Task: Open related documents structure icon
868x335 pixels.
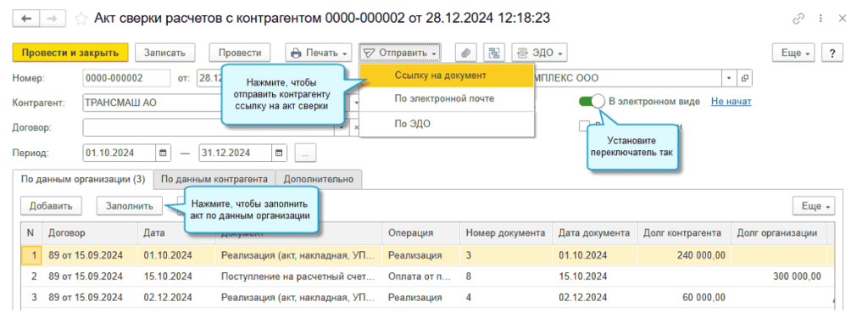Action: [494, 53]
